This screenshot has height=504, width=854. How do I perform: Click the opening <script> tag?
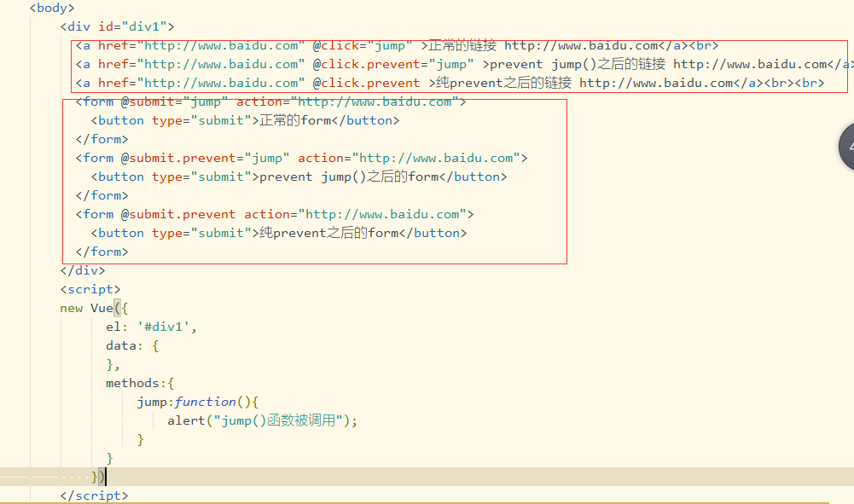coord(90,289)
